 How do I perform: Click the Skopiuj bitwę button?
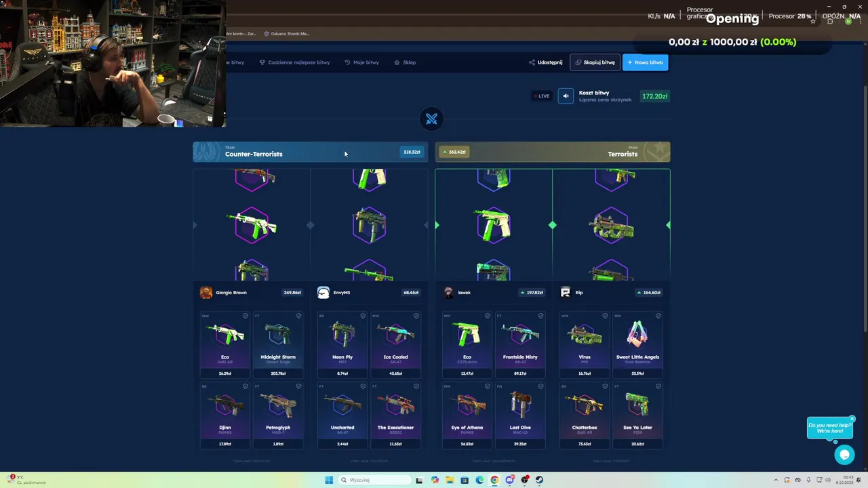point(595,62)
